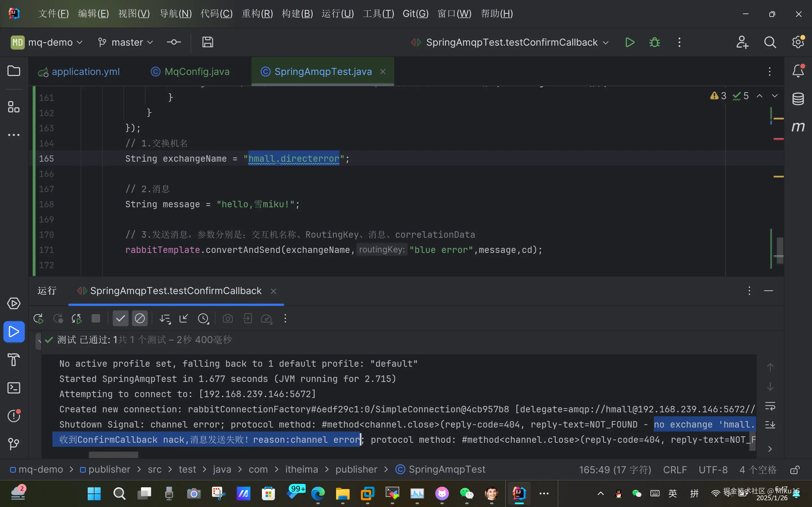Click the UTF-8 encoding status button
Screen dimensions: 812x507
(x=713, y=470)
